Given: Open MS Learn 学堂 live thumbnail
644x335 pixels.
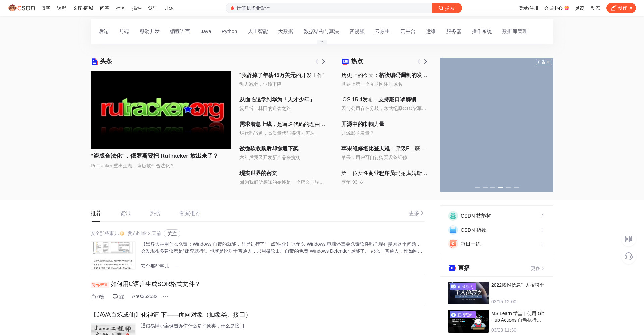Looking at the screenshot, I should pyautogui.click(x=469, y=321).
